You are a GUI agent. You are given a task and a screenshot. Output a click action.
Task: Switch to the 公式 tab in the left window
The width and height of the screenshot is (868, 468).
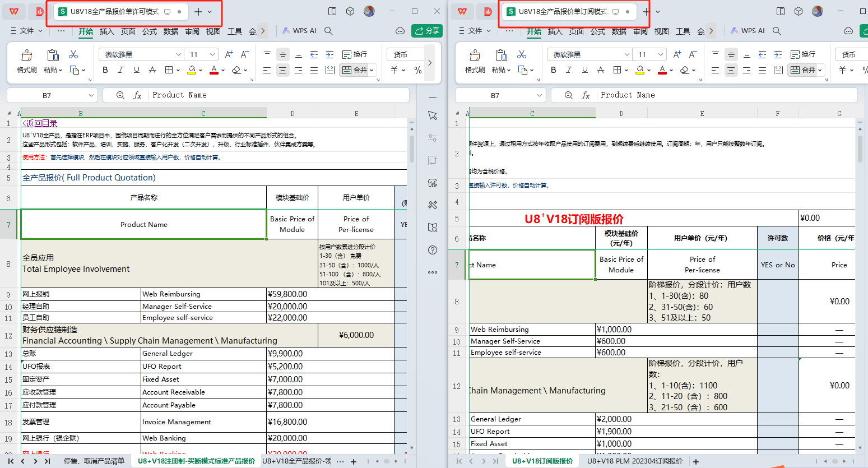coord(150,31)
